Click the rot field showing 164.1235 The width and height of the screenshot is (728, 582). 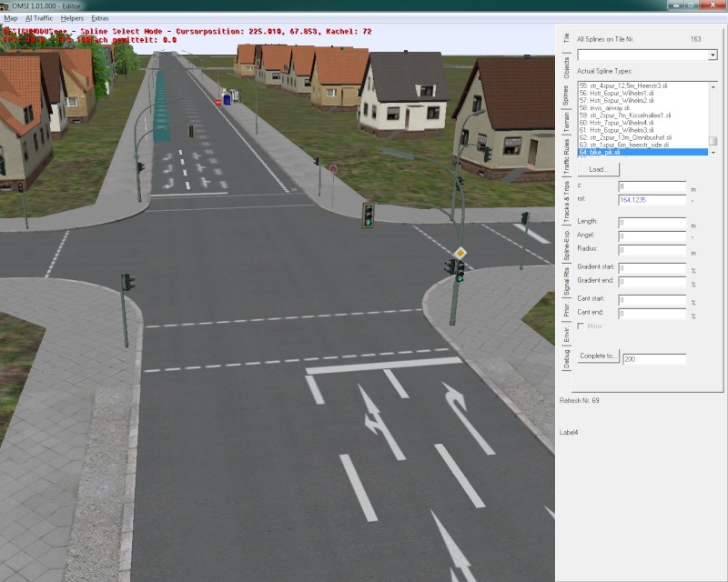point(652,200)
